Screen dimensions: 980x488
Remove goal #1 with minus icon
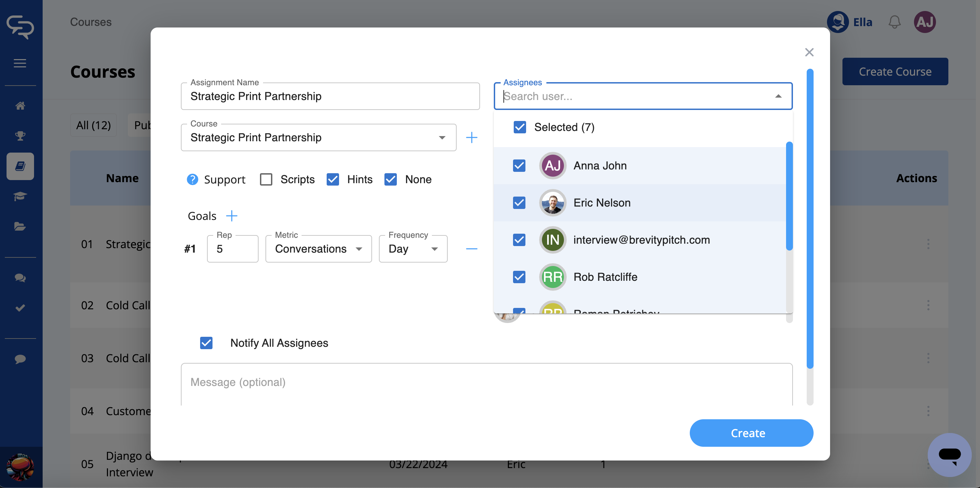[x=471, y=249]
